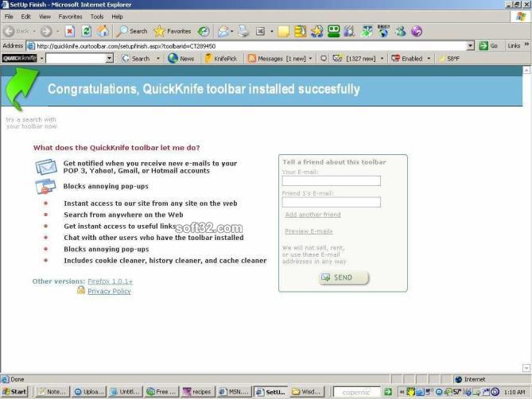Click the Address bar URL field
This screenshot has height=399, width=532.
(247, 46)
